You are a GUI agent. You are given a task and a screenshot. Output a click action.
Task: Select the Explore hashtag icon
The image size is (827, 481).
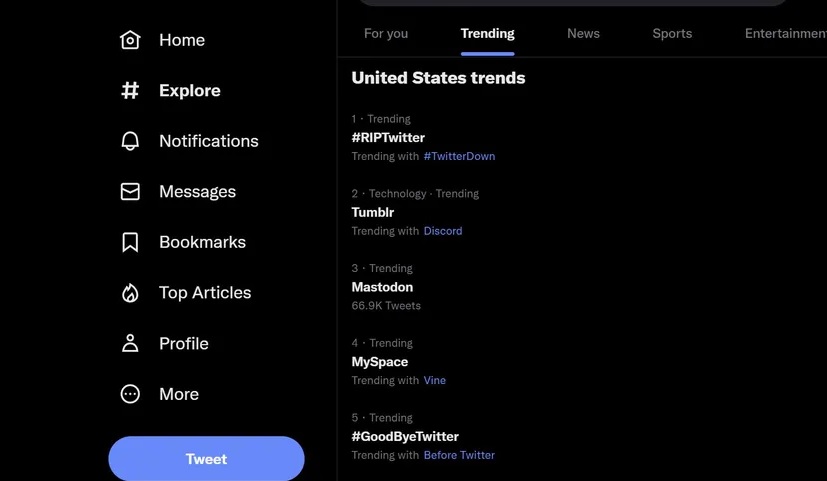(x=130, y=91)
